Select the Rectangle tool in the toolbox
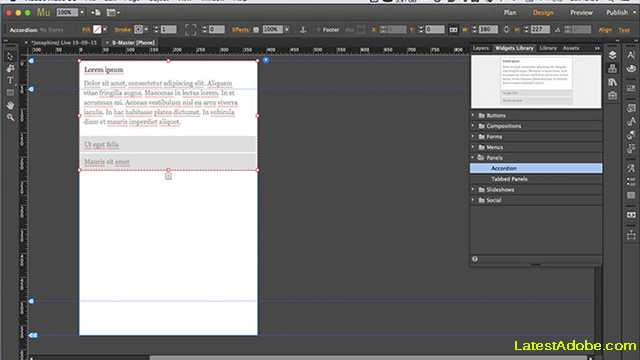Viewport: 640px width, 360px height. click(10, 93)
